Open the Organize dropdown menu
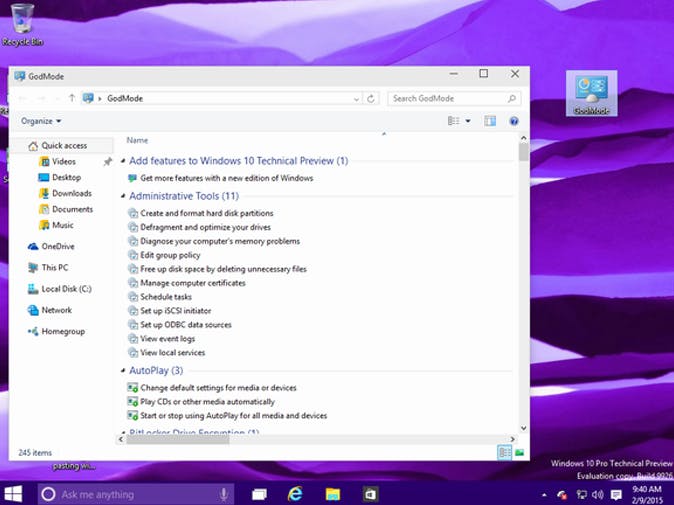The height and width of the screenshot is (505, 674). (41, 121)
